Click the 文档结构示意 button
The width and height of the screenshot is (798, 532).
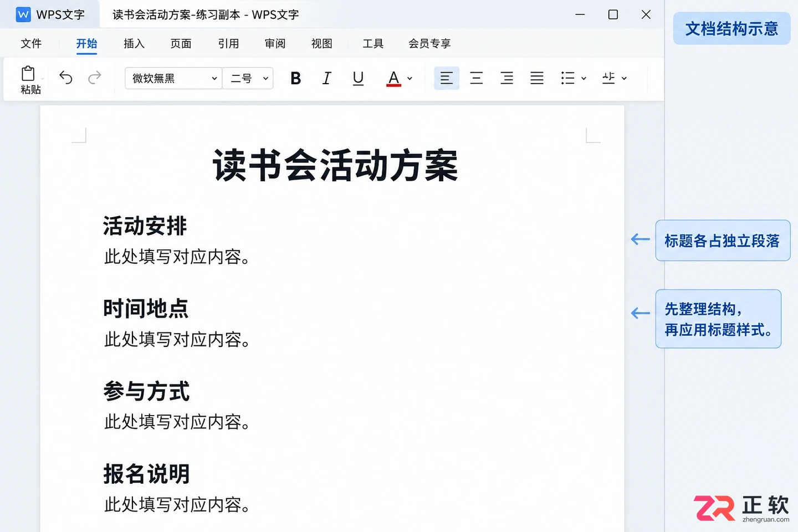[x=731, y=28]
